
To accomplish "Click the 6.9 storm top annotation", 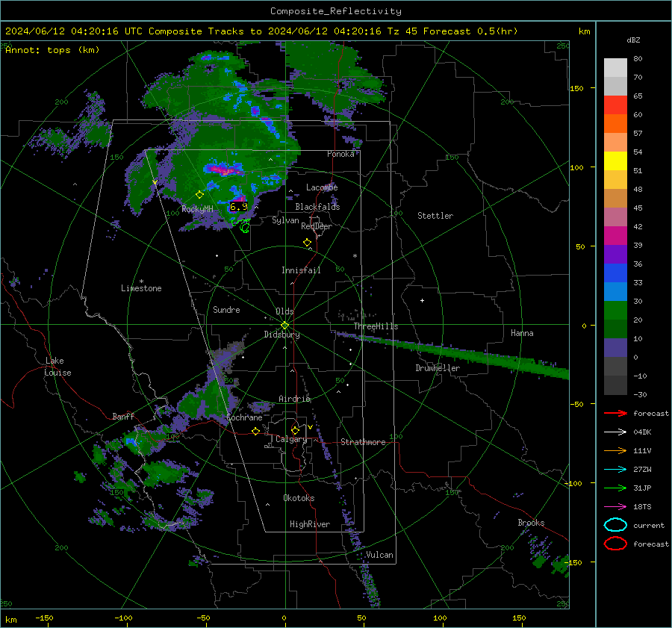I will [x=239, y=207].
